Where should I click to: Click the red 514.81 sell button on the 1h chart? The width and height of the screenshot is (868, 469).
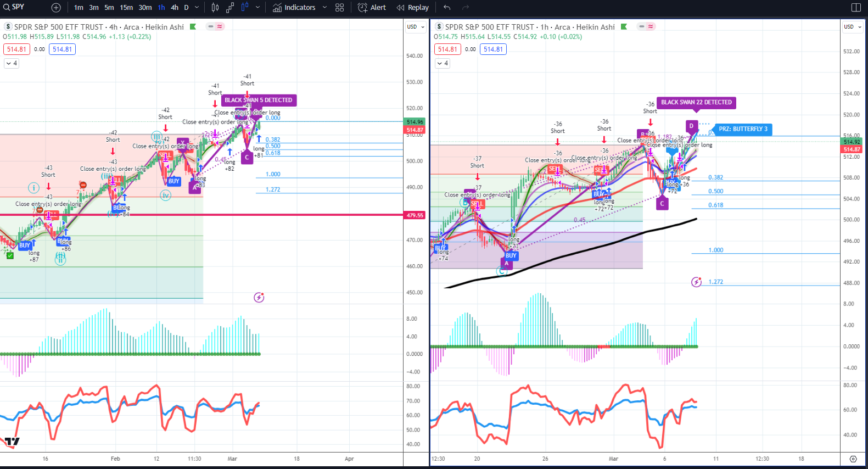pyautogui.click(x=447, y=49)
